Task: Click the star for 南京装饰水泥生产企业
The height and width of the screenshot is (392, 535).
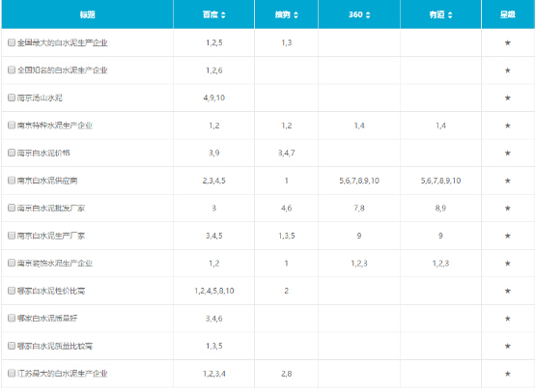Action: coord(507,264)
